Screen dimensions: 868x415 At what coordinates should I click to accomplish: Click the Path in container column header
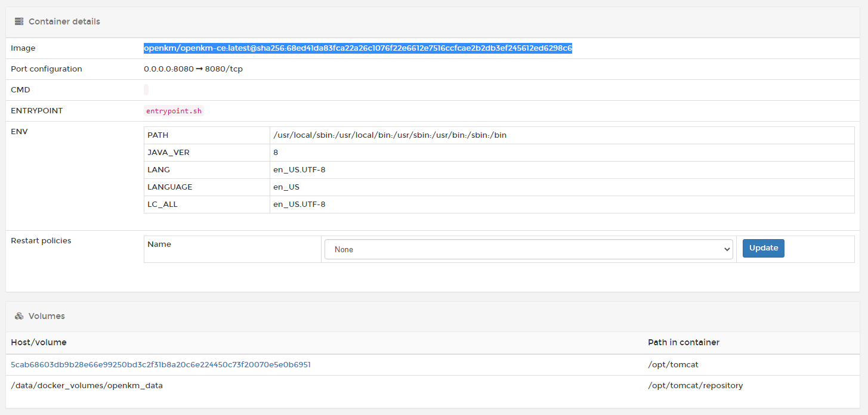tap(683, 342)
